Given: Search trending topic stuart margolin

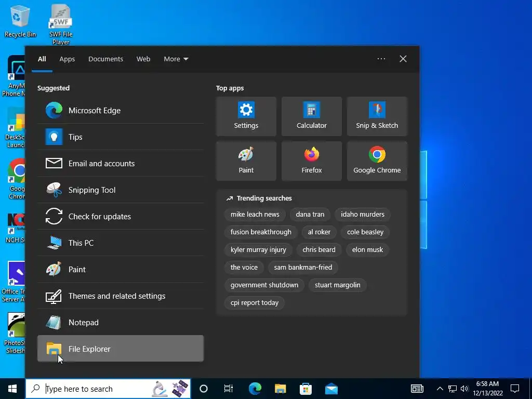Looking at the screenshot, I should (x=337, y=285).
